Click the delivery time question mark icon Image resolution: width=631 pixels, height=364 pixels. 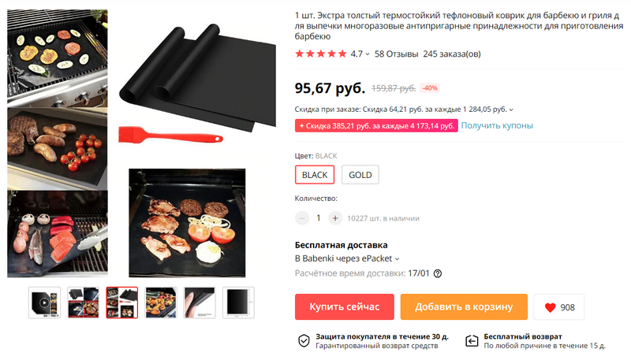pos(438,273)
